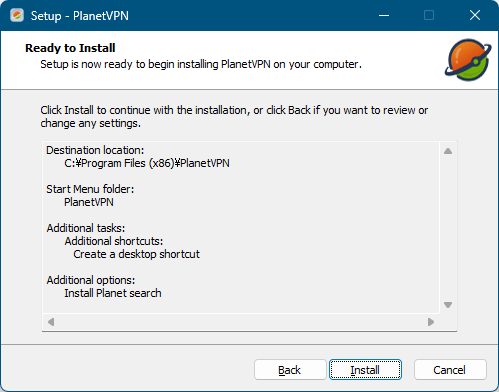
Task: Click the PlanetVPN planet logo
Action: pos(468,60)
